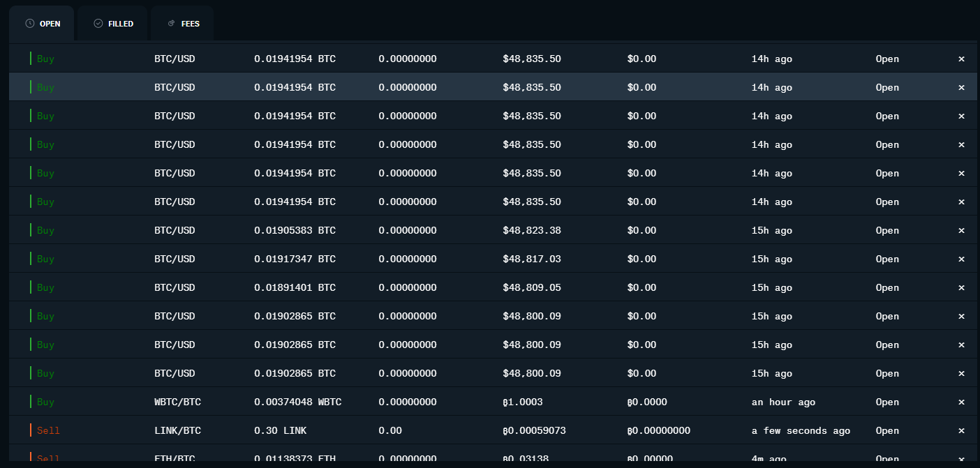The image size is (980, 468).
Task: Select the price ₿0.00059073
Action: [534, 430]
